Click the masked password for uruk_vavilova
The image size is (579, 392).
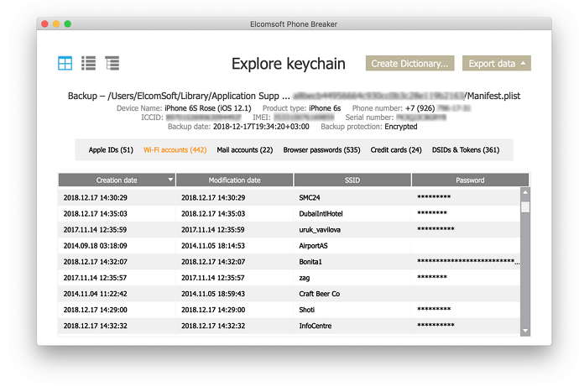pyautogui.click(x=436, y=229)
